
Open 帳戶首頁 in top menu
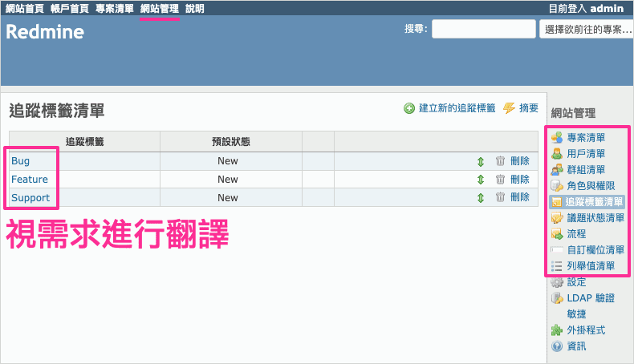70,9
